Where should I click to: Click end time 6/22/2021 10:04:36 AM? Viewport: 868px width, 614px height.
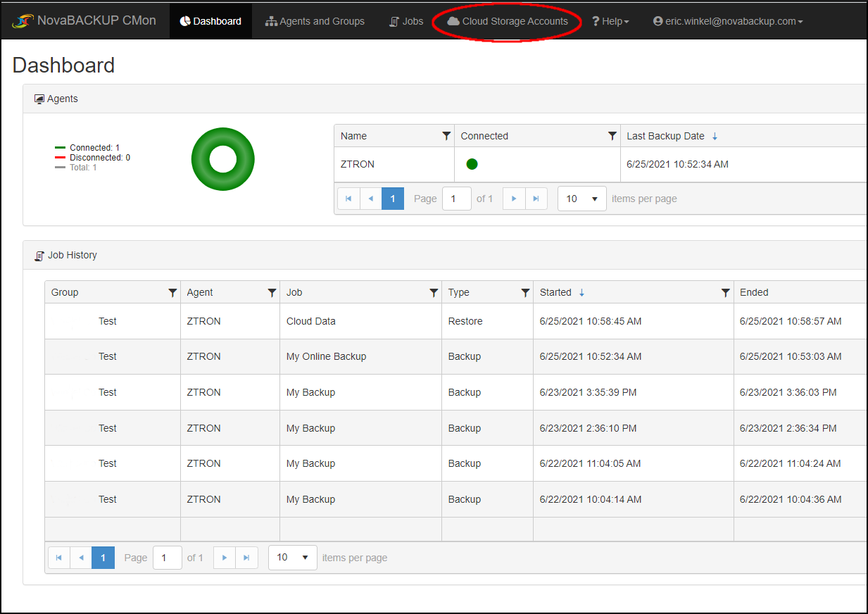pos(791,500)
